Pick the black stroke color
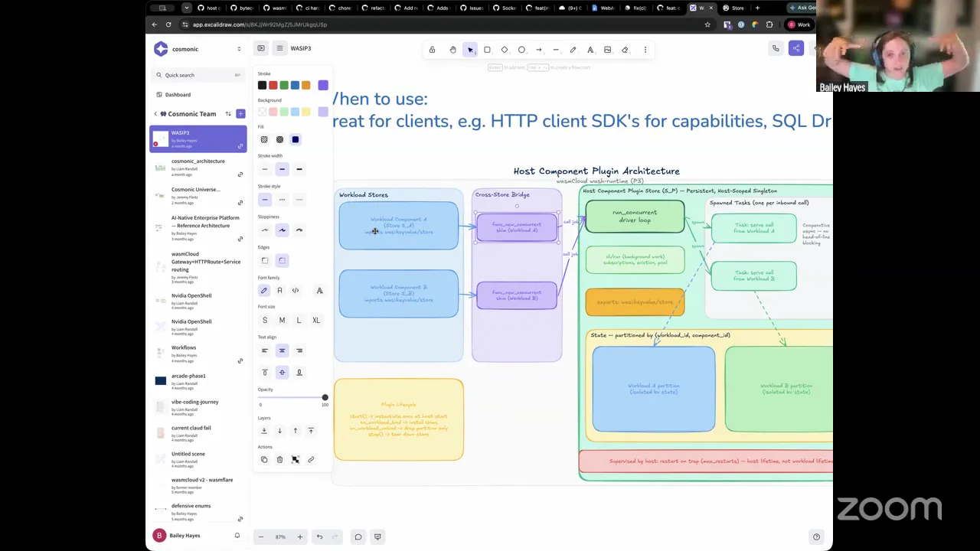This screenshot has width=980, height=551. [x=263, y=85]
